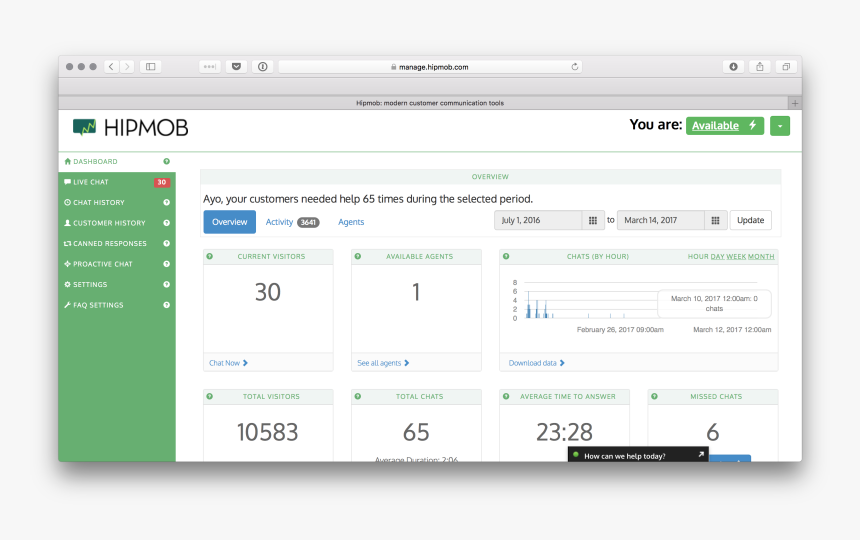Click the Update button

pyautogui.click(x=750, y=220)
